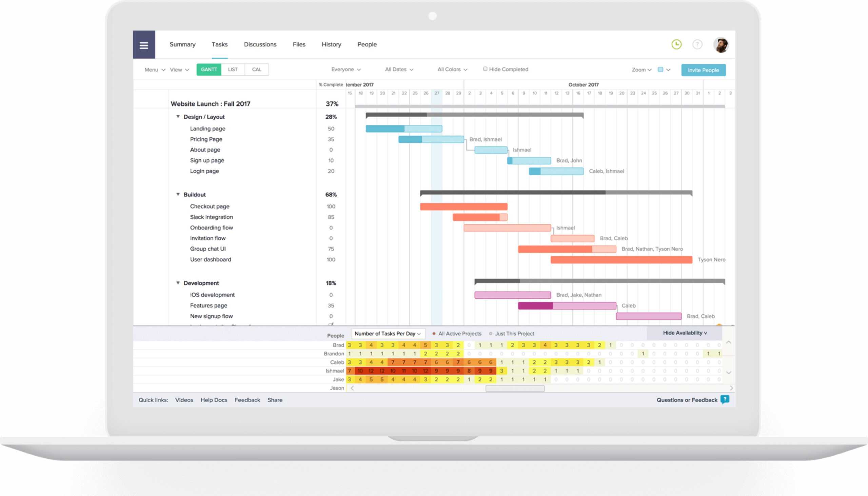Click the GANTT view icon/tab

point(209,70)
